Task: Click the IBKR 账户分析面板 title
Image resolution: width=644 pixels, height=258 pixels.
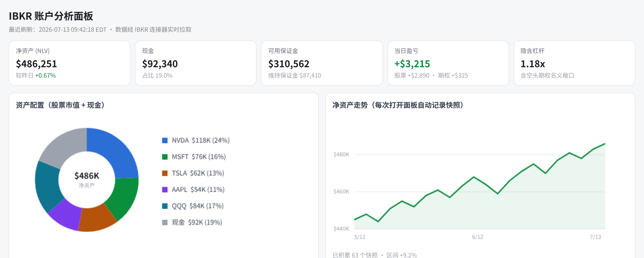Action: [x=51, y=16]
